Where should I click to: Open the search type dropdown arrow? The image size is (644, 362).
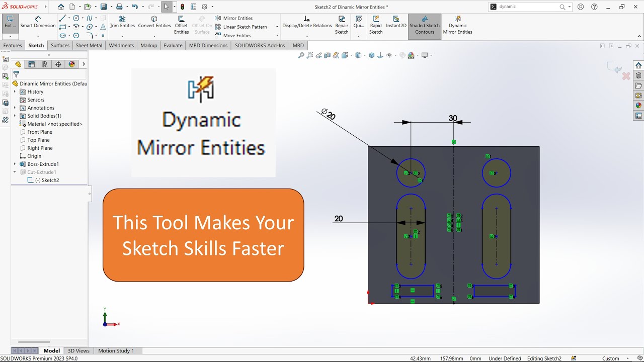pos(569,7)
